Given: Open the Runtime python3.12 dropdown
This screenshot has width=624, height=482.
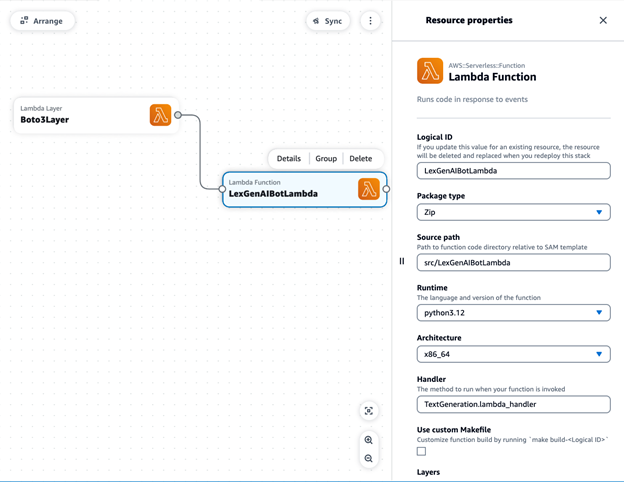Looking at the screenshot, I should coord(513,313).
